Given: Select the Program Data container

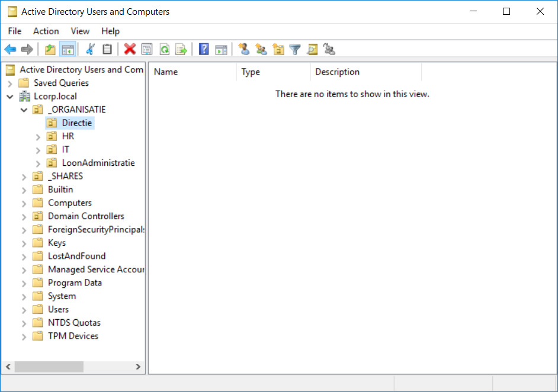Looking at the screenshot, I should (x=75, y=283).
